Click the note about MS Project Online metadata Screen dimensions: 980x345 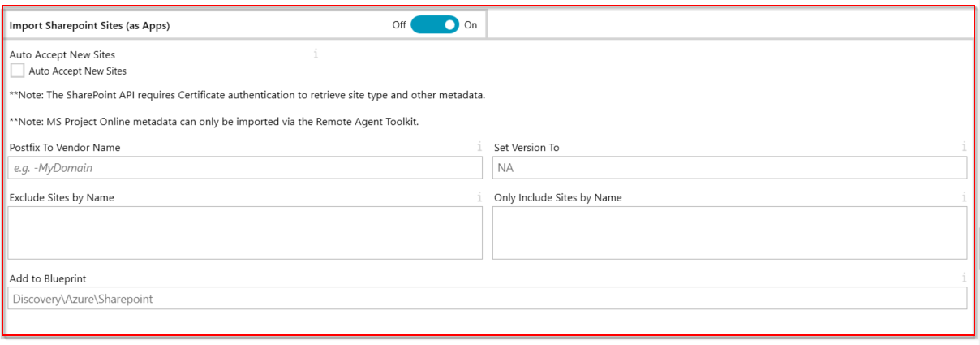(x=214, y=123)
